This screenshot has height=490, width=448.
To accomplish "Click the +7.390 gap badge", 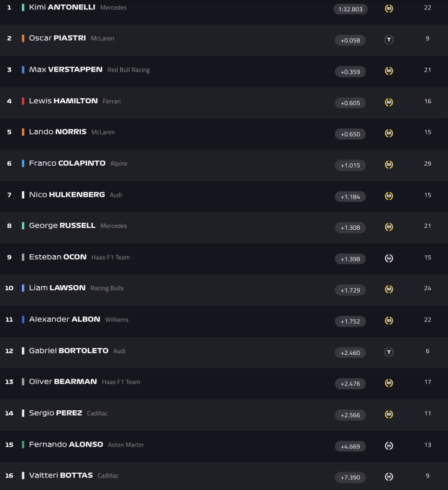I will pos(350,478).
